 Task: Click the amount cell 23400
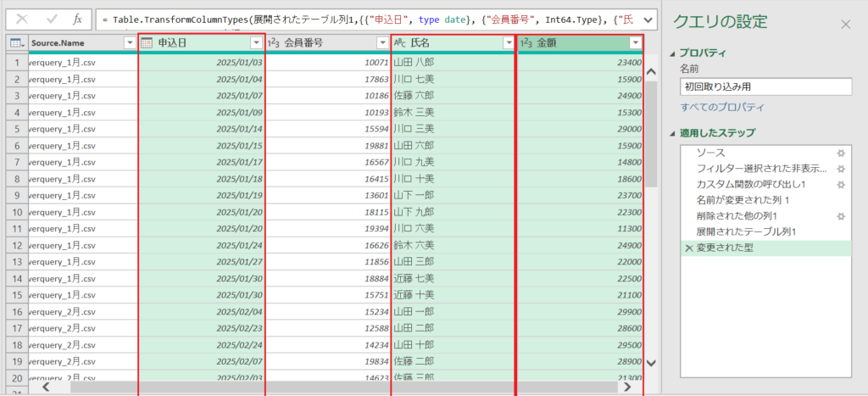click(x=580, y=63)
